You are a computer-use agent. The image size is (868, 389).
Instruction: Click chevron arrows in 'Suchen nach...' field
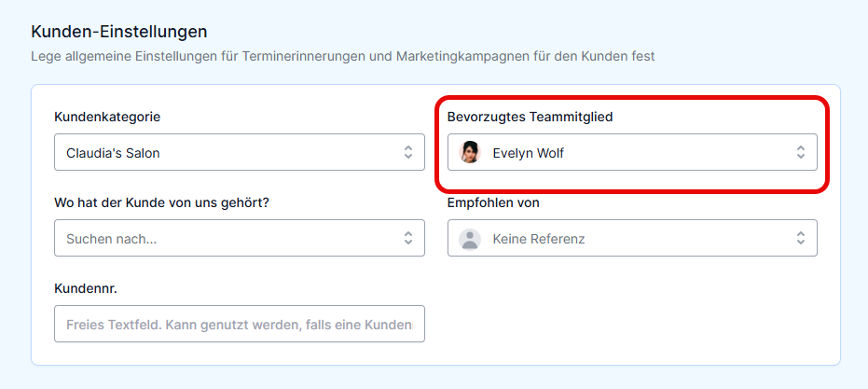pos(408,238)
